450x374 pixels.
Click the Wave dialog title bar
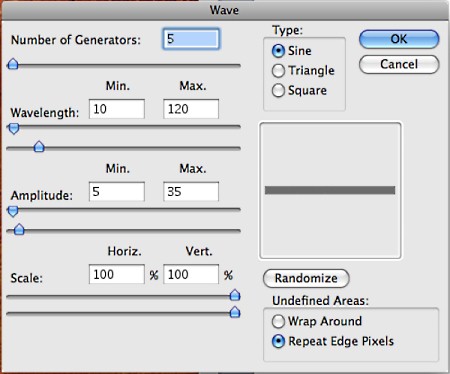click(x=225, y=10)
